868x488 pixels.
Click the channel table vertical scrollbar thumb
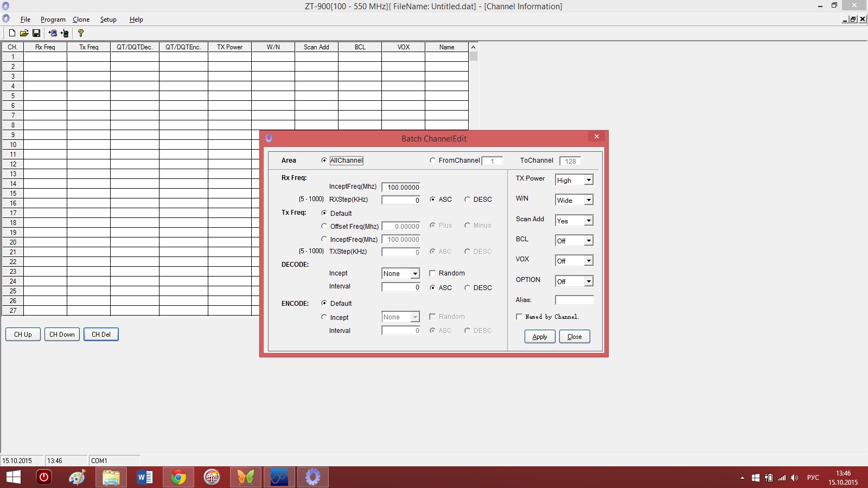click(473, 56)
